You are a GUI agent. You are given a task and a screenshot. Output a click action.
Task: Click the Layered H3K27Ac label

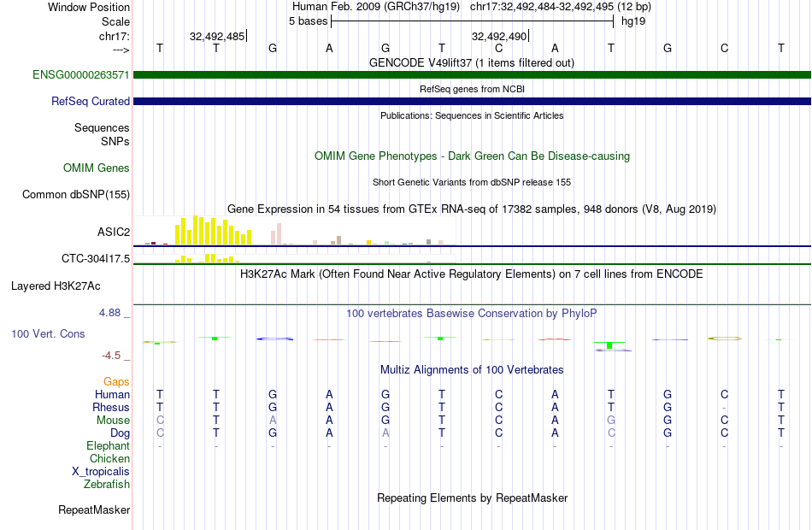coord(56,286)
